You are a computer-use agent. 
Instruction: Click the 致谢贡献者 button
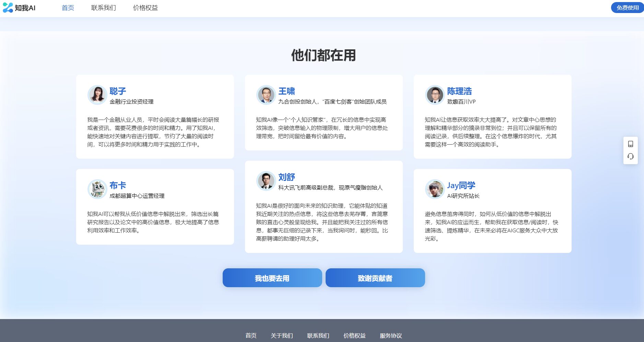coord(375,278)
